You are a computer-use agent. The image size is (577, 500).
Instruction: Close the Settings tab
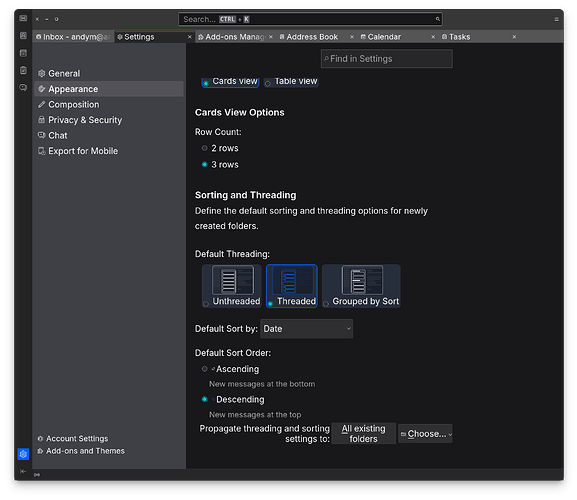click(x=190, y=37)
